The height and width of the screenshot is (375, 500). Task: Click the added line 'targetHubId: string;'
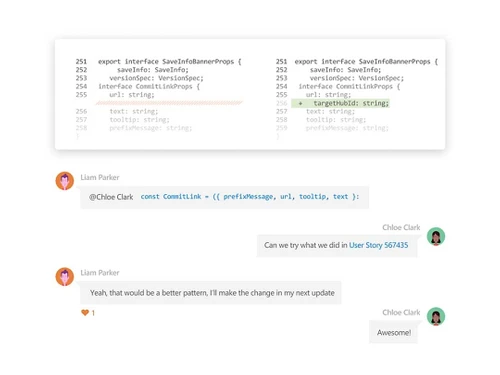pos(351,103)
